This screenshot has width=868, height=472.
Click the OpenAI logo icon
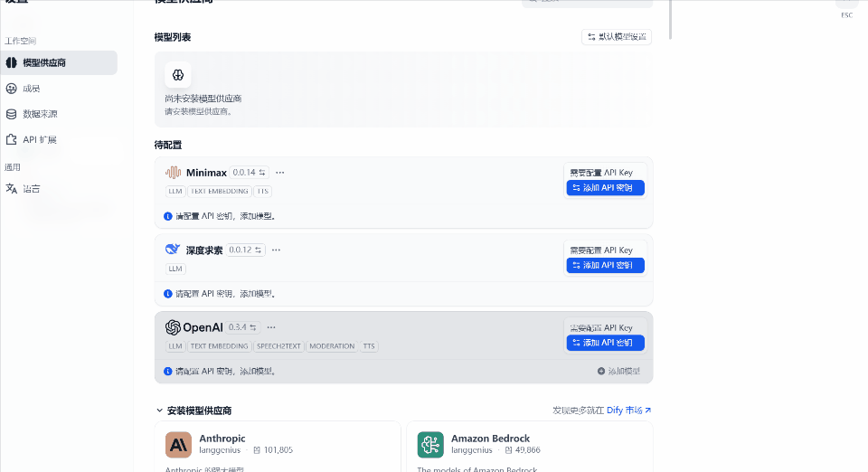[173, 327]
